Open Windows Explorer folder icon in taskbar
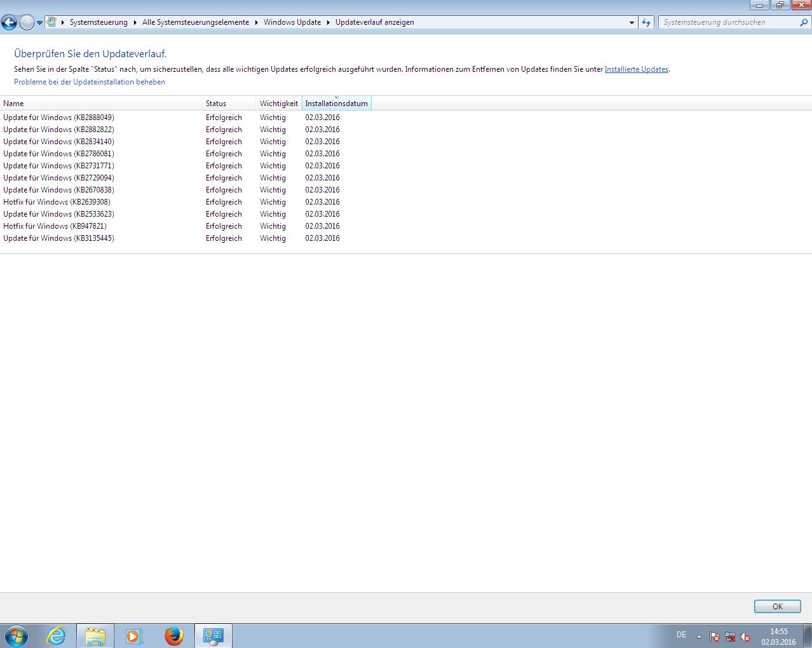Screen dimensions: 812x648 (95, 635)
